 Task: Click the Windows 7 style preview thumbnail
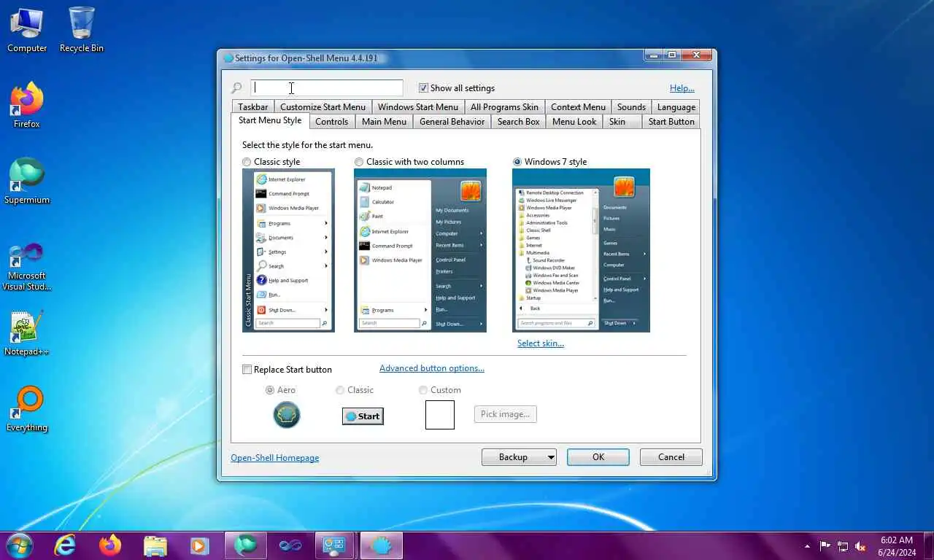point(581,250)
